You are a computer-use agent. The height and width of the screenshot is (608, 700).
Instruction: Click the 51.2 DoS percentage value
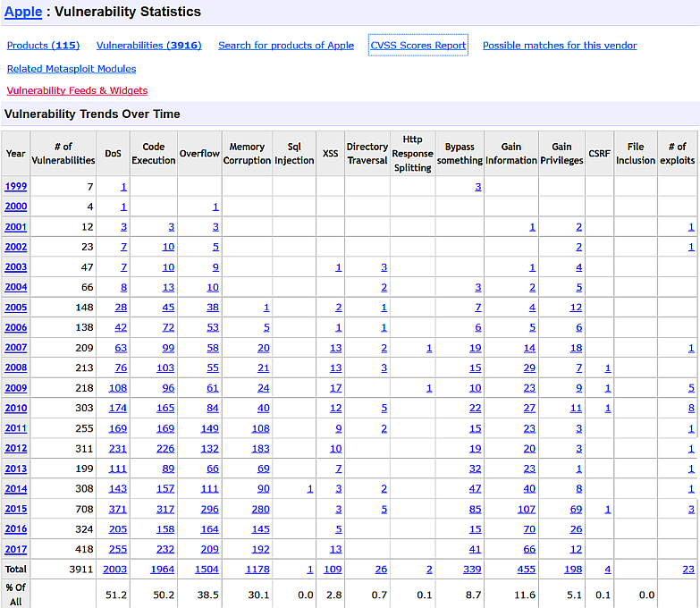click(x=116, y=595)
